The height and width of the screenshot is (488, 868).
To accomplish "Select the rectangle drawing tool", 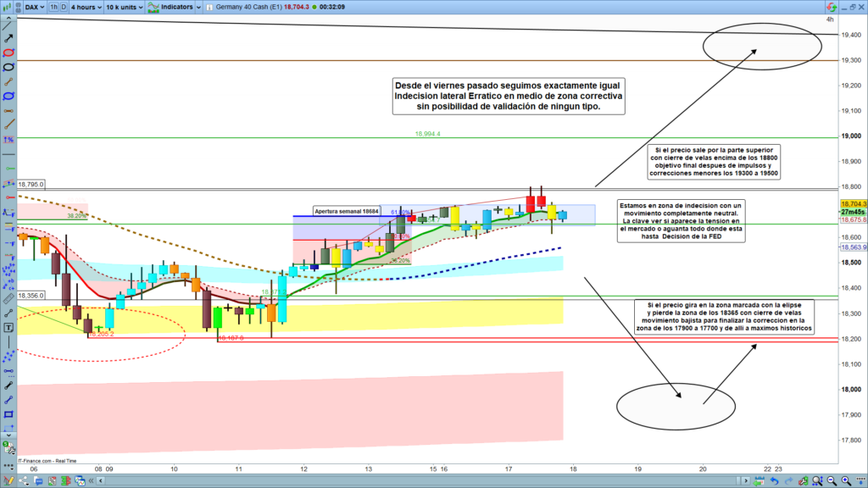I will pyautogui.click(x=8, y=415).
